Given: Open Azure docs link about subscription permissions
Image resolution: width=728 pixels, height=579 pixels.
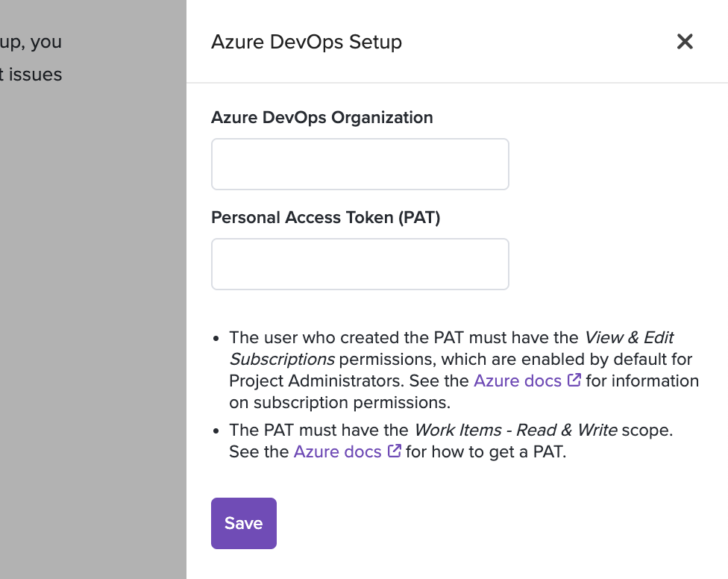Looking at the screenshot, I should (518, 381).
